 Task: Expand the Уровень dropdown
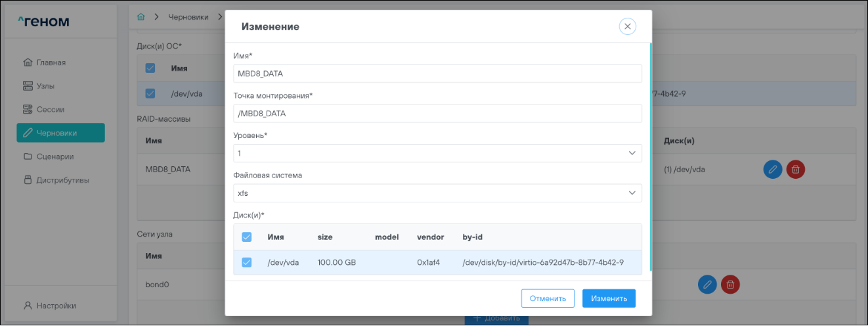pos(437,153)
